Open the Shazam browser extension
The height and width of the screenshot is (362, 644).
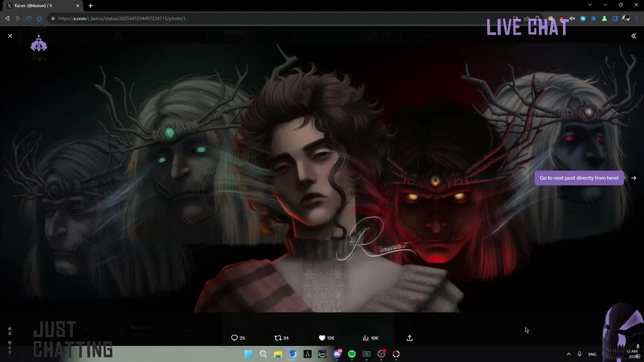click(583, 19)
